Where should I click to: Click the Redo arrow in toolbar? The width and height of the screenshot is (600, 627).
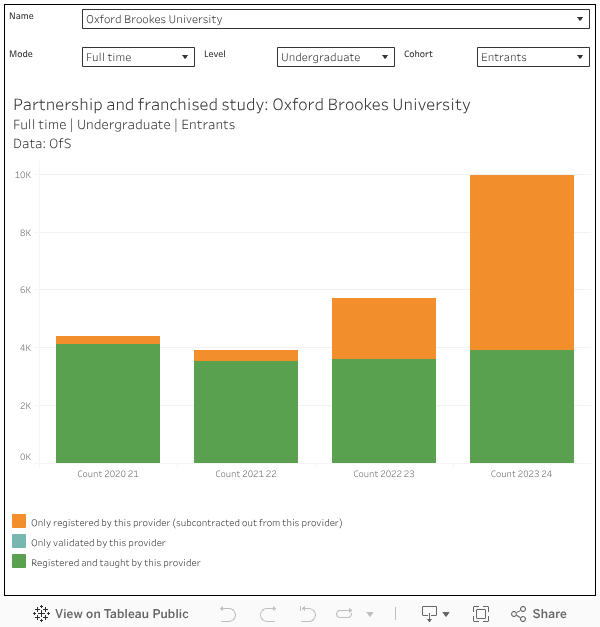click(x=268, y=614)
